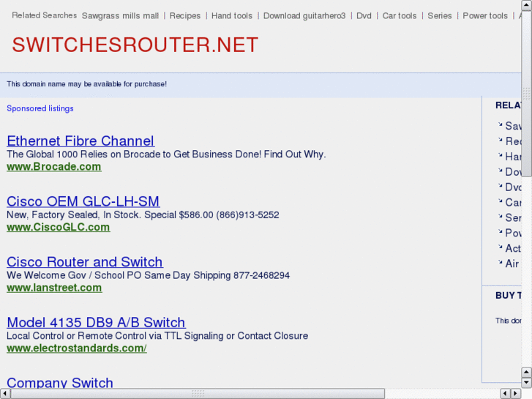The height and width of the screenshot is (399, 532).
Task: Open the Model 4135 DB9 A/B Switch listing
Action: [96, 322]
